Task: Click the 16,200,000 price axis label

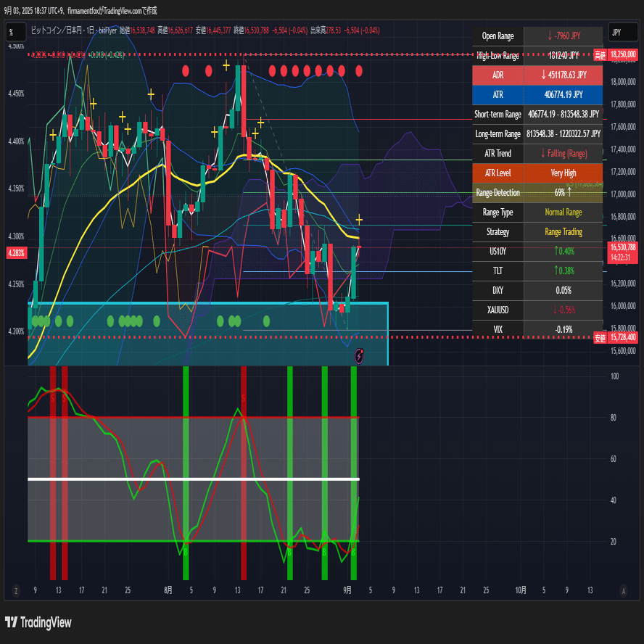Action: pos(623,284)
